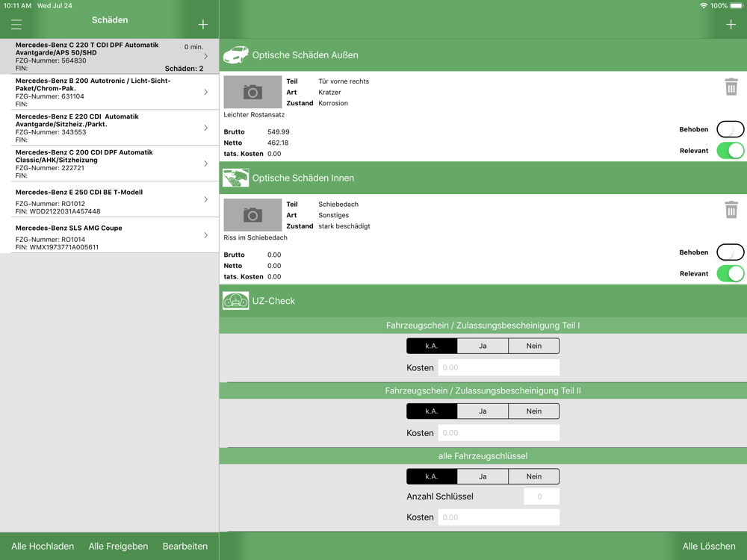Tap the note Leichter Rostansatz
747x560 pixels.
coord(254,115)
